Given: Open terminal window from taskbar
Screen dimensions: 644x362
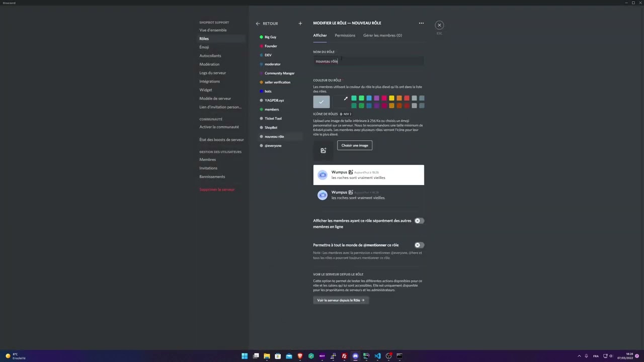Looking at the screenshot, I should pyautogui.click(x=399, y=356).
